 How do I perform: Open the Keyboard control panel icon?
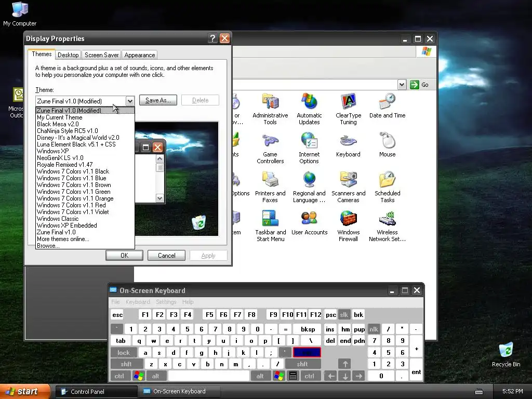pyautogui.click(x=349, y=145)
